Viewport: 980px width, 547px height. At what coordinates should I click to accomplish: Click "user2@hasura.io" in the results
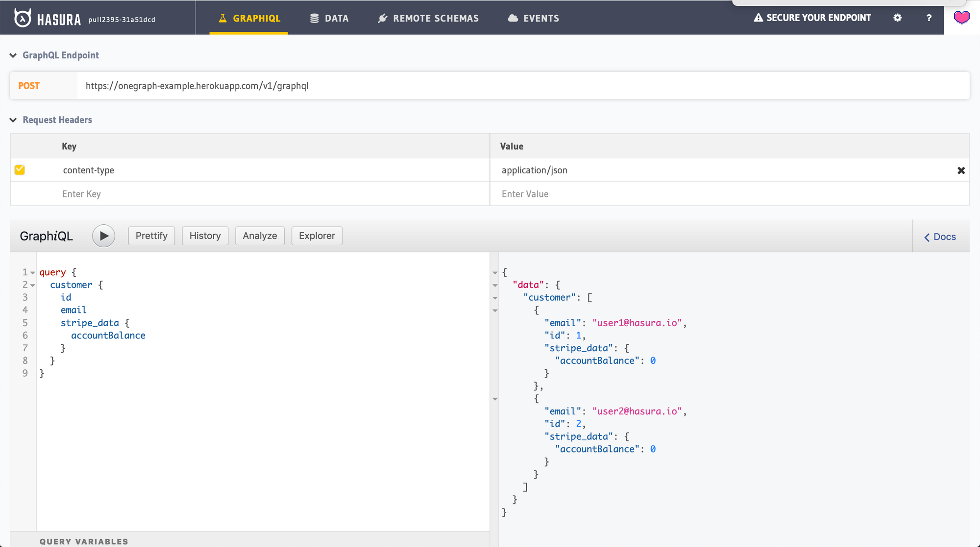pyautogui.click(x=637, y=411)
